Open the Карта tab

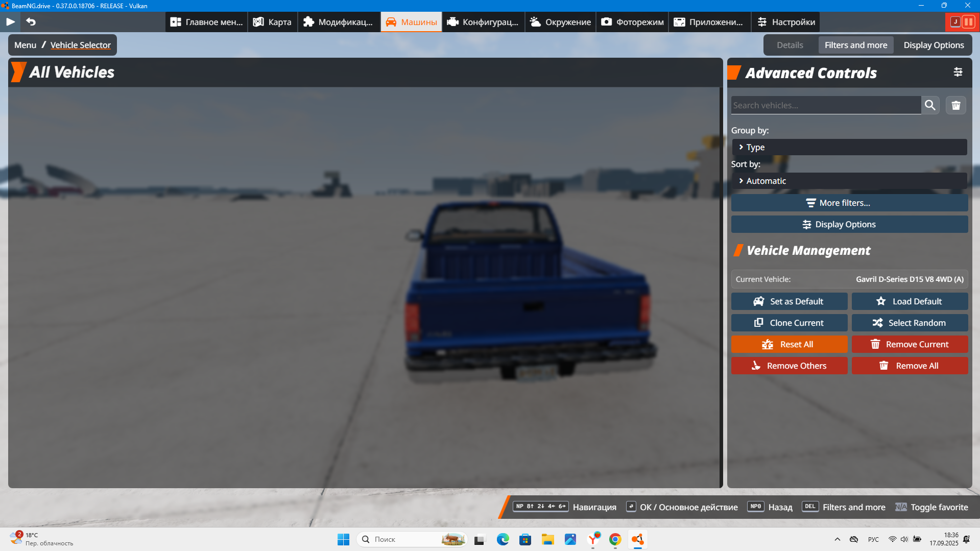tap(273, 22)
